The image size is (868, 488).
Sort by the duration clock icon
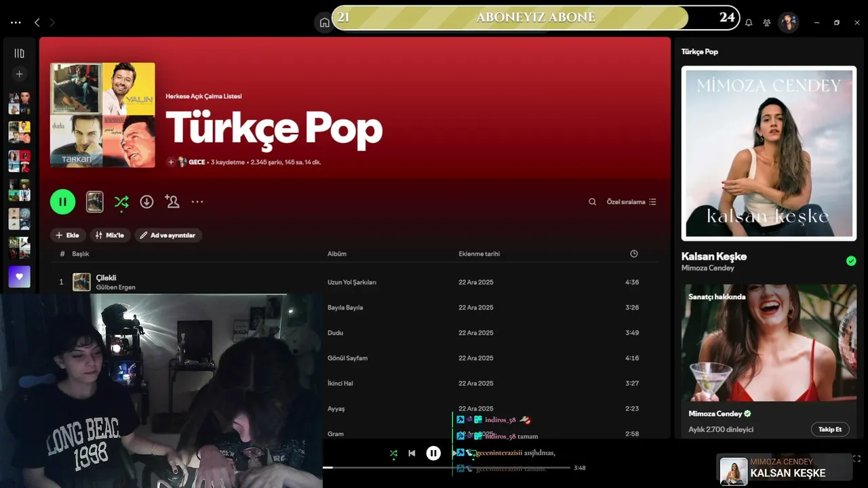[634, 254]
